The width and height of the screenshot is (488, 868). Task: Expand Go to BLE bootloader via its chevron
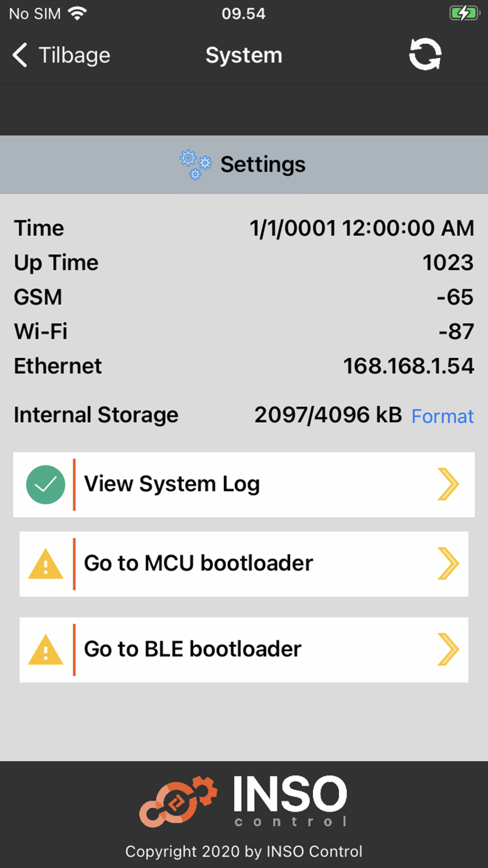click(x=449, y=650)
